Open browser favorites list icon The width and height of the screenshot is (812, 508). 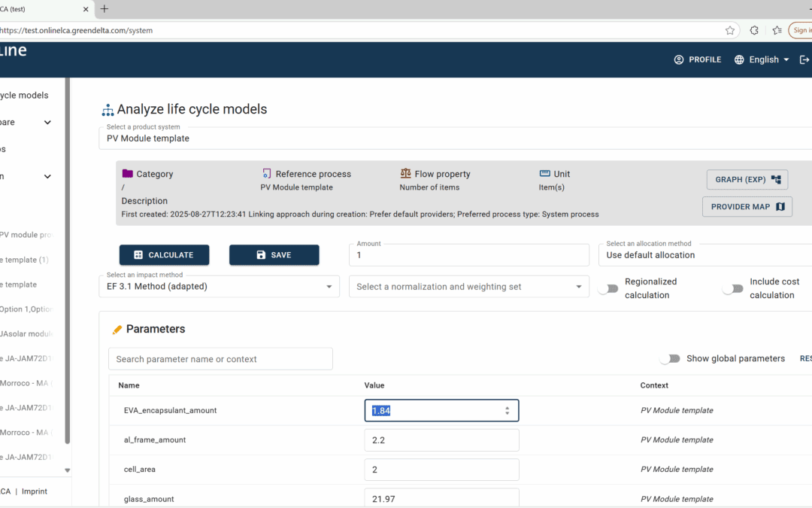click(777, 30)
